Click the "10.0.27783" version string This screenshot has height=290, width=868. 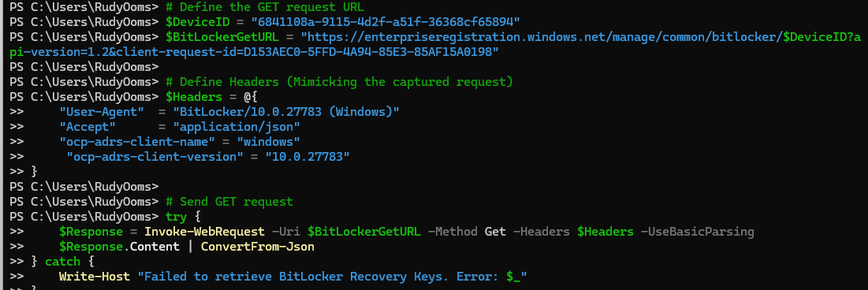(307, 157)
